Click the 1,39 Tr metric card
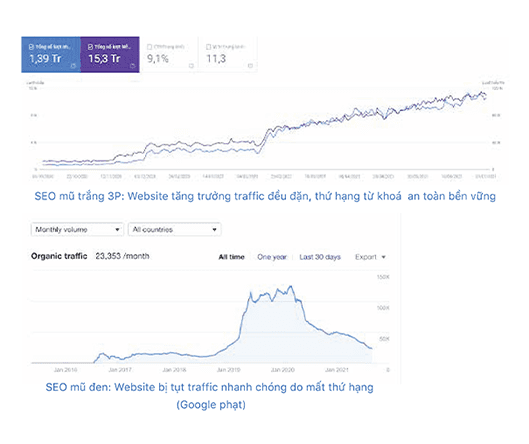This screenshot has width=529, height=444. (51, 55)
